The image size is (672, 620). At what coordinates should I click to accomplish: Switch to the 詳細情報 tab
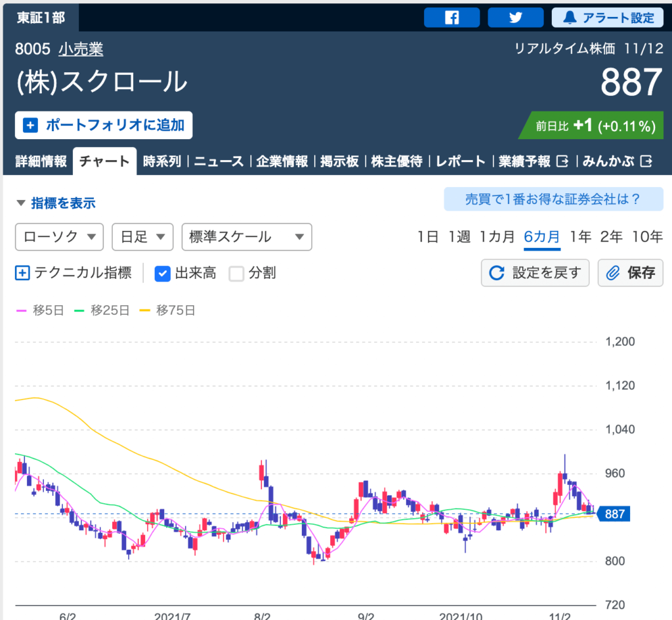41,161
